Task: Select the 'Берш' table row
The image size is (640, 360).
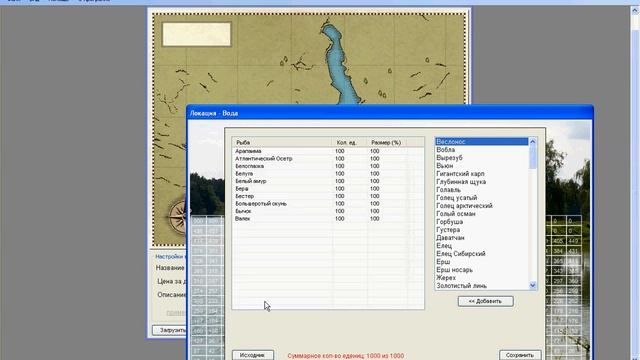Action: [x=328, y=189]
